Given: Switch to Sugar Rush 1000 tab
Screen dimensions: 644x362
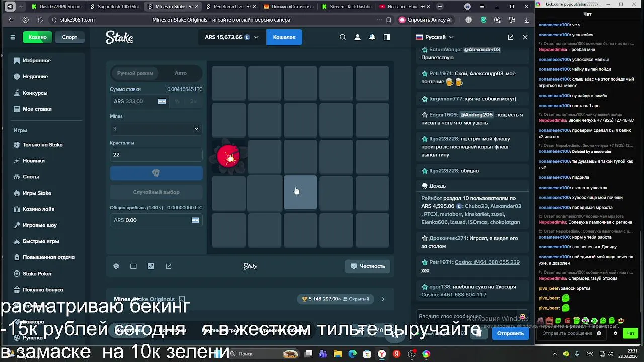Looking at the screenshot, I should tap(115, 7).
